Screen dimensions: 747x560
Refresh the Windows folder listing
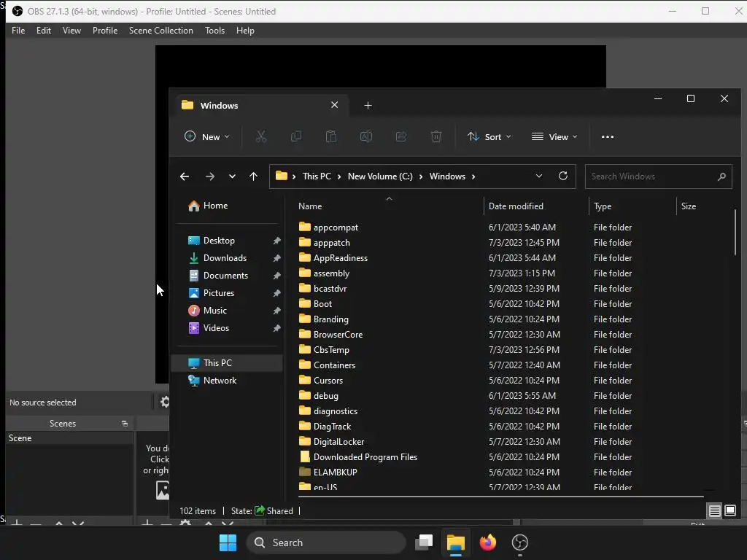point(563,176)
